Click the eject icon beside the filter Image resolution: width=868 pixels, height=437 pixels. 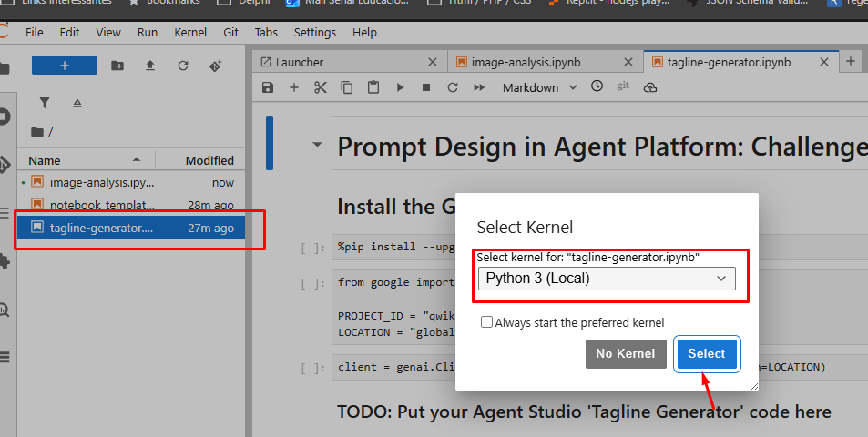77,103
